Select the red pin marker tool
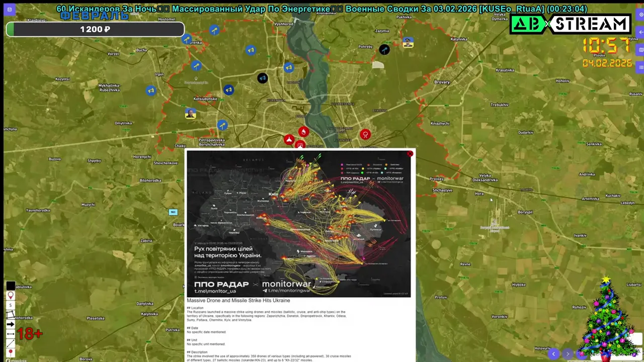Viewport: 644px width, 362px height. (x=11, y=352)
